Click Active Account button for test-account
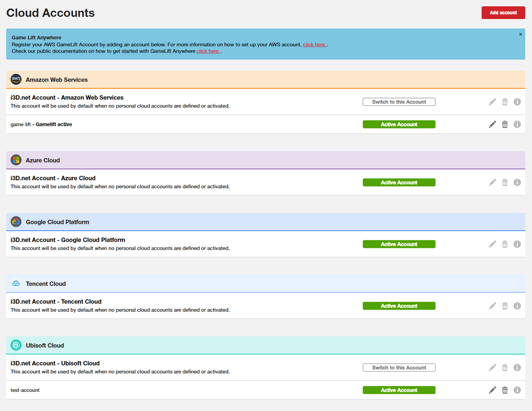 (x=399, y=390)
